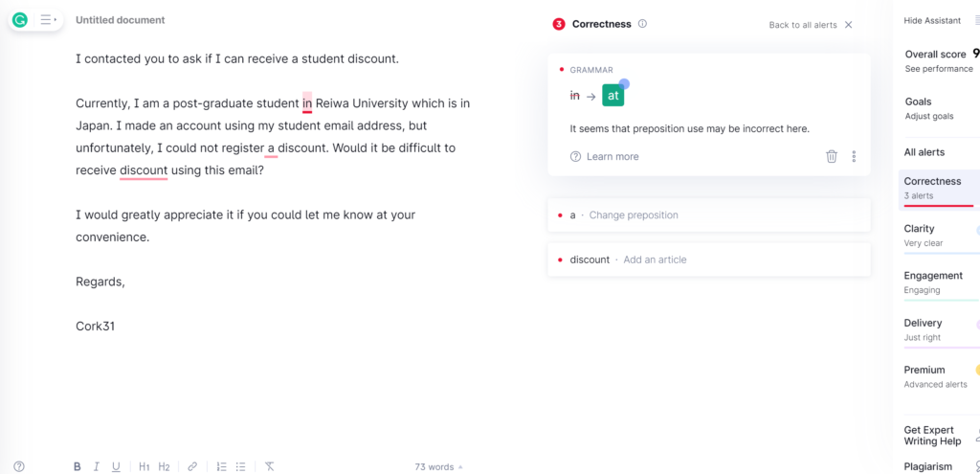Toggle underline formatting

click(116, 466)
